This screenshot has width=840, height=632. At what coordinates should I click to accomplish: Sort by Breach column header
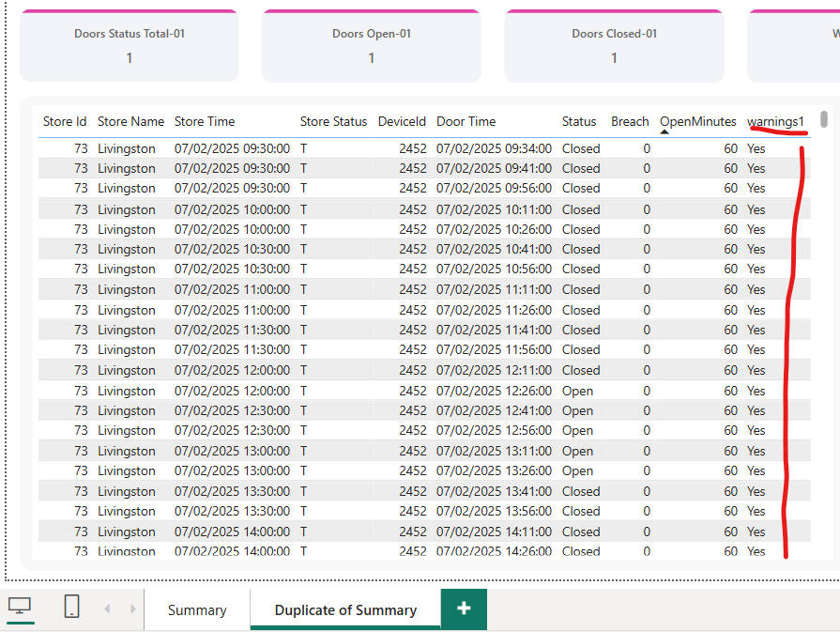pos(630,122)
